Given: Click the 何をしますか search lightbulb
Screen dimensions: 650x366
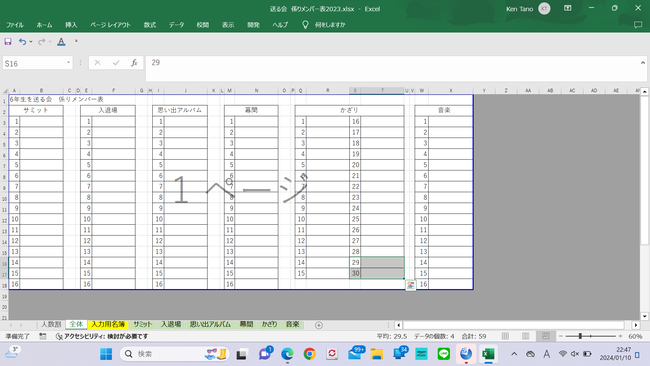Looking at the screenshot, I should tap(305, 25).
